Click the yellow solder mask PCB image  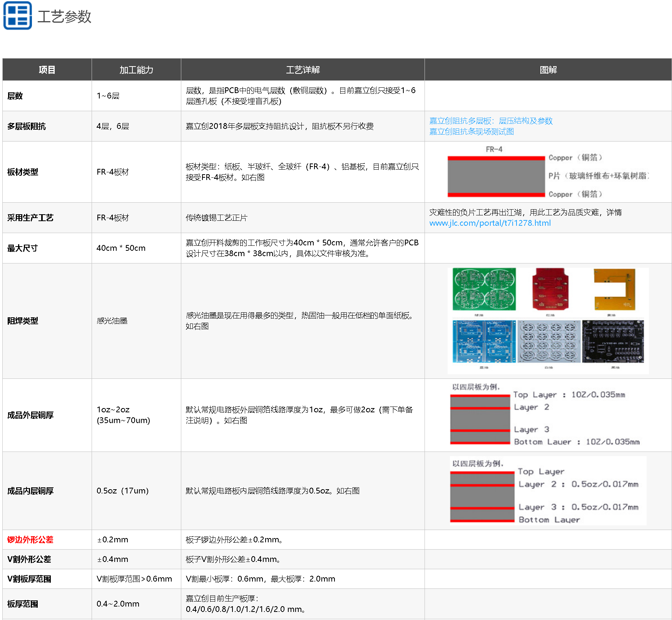(615, 289)
